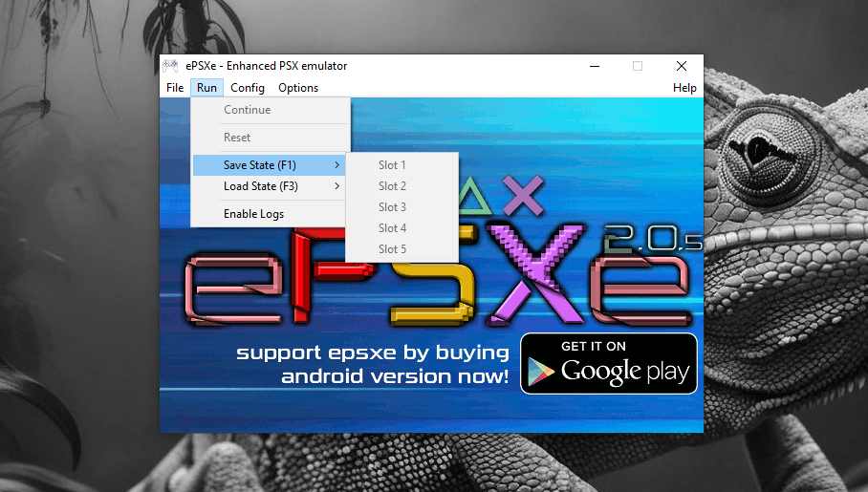The image size is (868, 492).
Task: Open the Help menu
Action: click(x=684, y=88)
